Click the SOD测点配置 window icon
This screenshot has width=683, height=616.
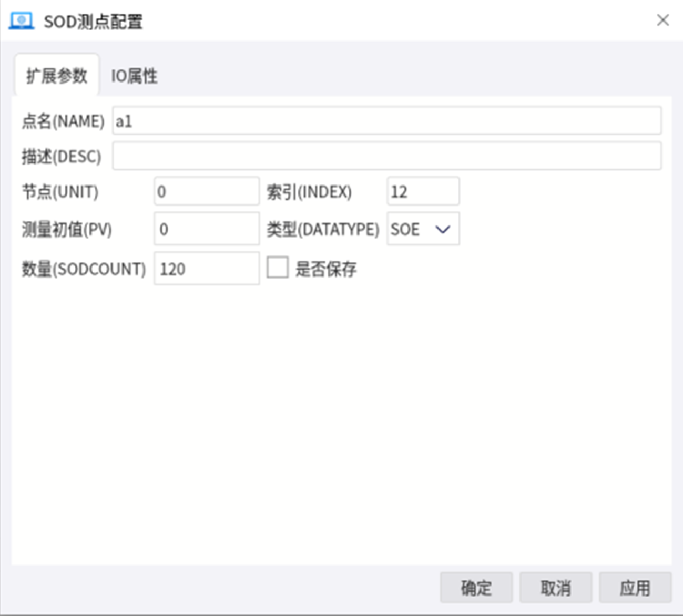tap(22, 21)
